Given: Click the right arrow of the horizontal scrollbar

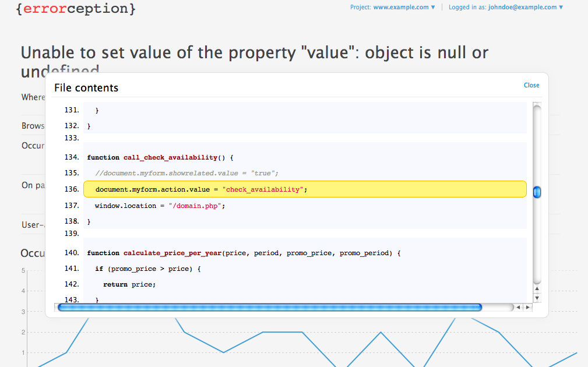Looking at the screenshot, I should [x=527, y=307].
